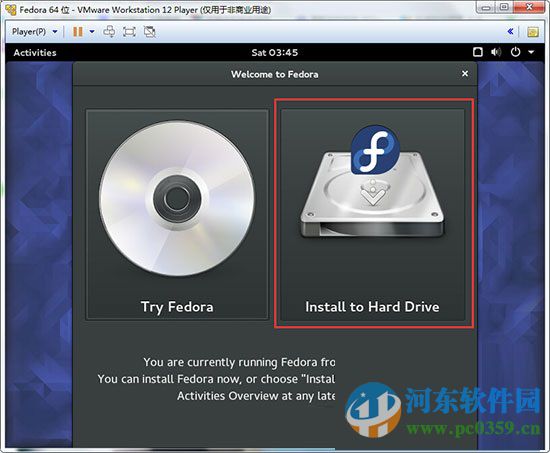Expand the power options dropdown arrow
This screenshot has width=550, height=453.
[92, 32]
